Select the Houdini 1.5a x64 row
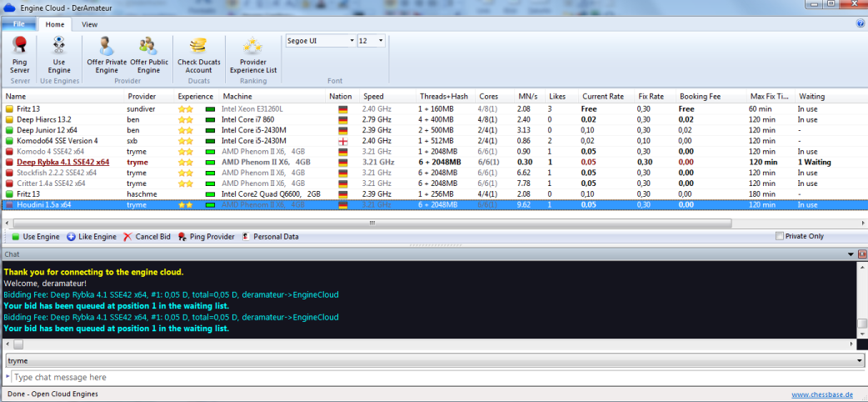This screenshot has width=868, height=402. click(434, 205)
